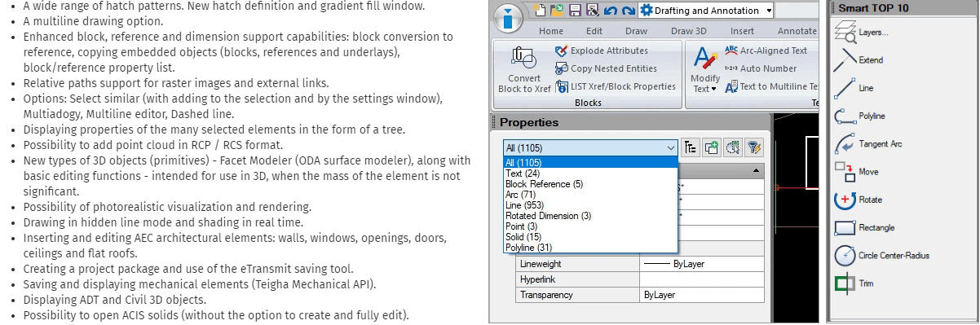Click the filter funnel icon in Properties panel
This screenshot has width=980, height=325.
(x=754, y=147)
